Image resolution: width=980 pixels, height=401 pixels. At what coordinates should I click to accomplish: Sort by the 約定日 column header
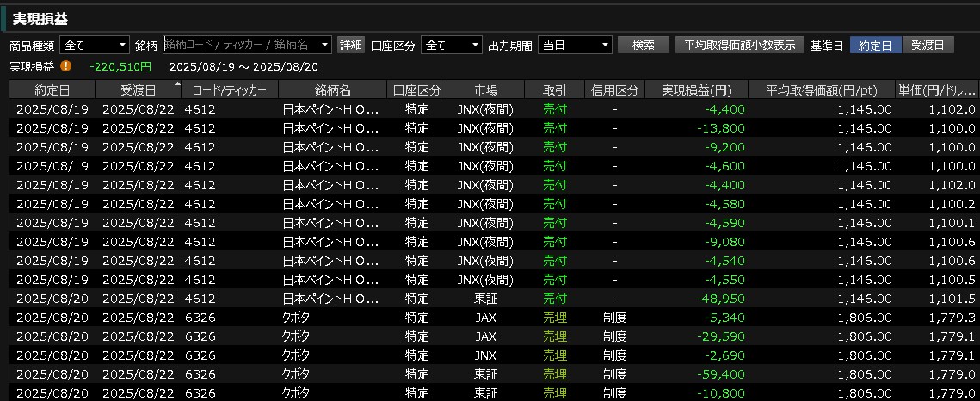(x=52, y=89)
